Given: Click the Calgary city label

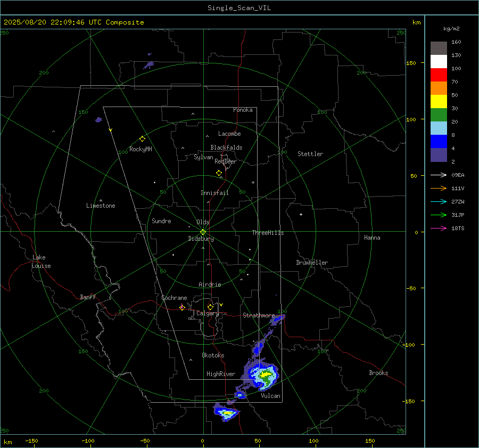Looking at the screenshot, I should pyautogui.click(x=208, y=313).
